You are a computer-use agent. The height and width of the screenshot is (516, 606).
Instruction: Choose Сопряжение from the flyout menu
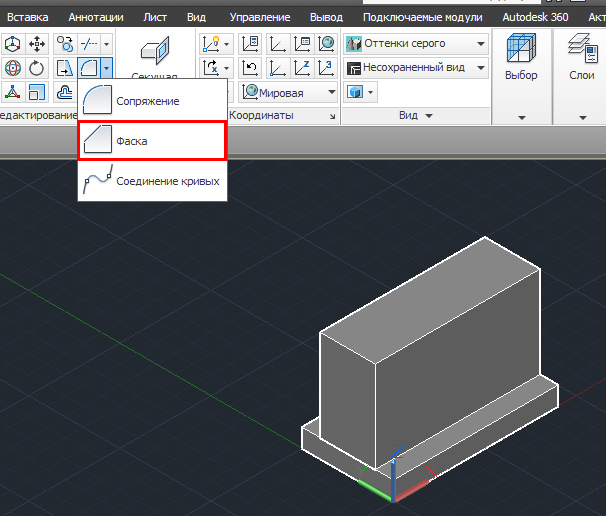(152, 100)
